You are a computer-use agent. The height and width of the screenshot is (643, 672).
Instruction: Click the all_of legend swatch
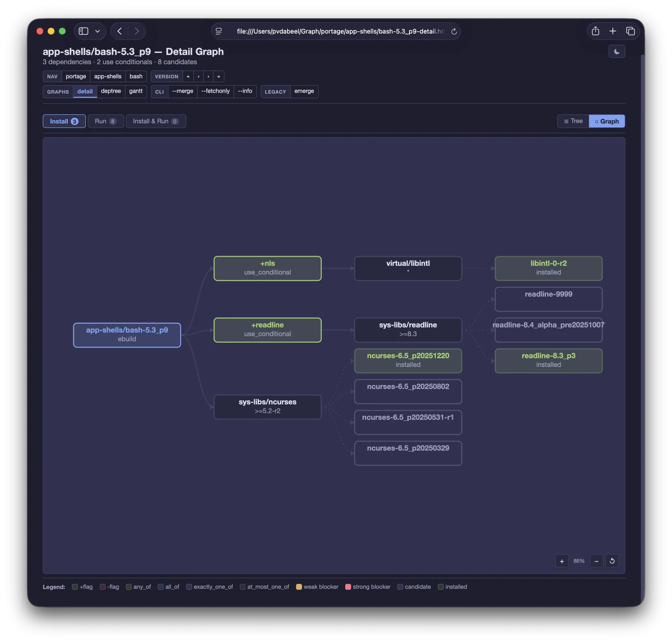pyautogui.click(x=161, y=587)
